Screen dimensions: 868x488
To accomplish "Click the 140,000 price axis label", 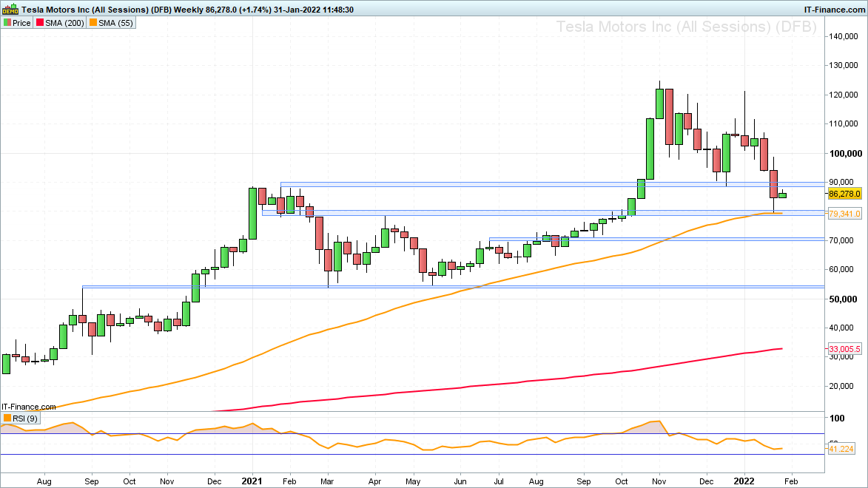I will click(x=844, y=36).
